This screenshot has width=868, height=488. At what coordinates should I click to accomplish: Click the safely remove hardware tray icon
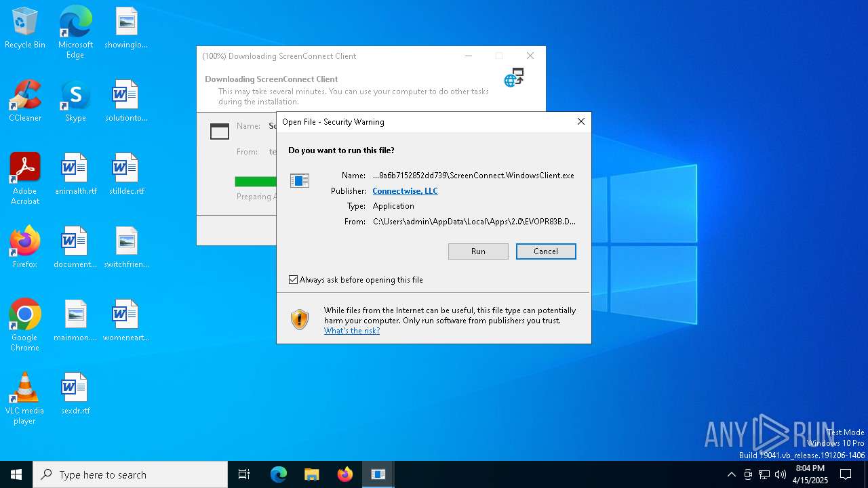pyautogui.click(x=748, y=474)
